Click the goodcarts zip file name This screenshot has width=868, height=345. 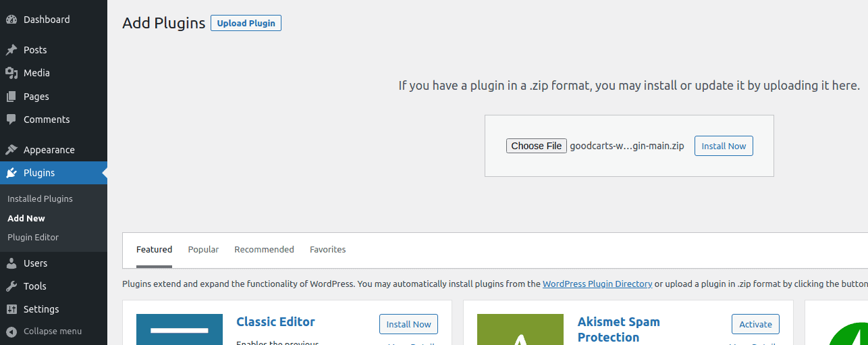pyautogui.click(x=627, y=146)
